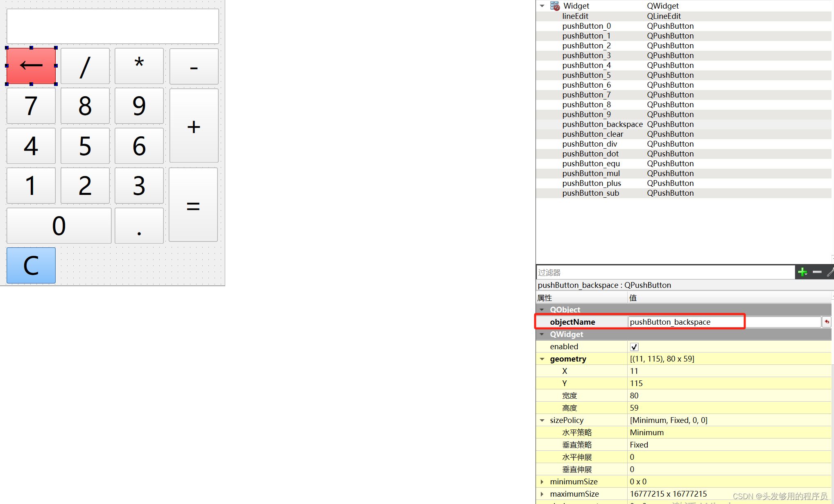This screenshot has height=504, width=834.
Task: Click the calculator display line edit
Action: click(113, 26)
